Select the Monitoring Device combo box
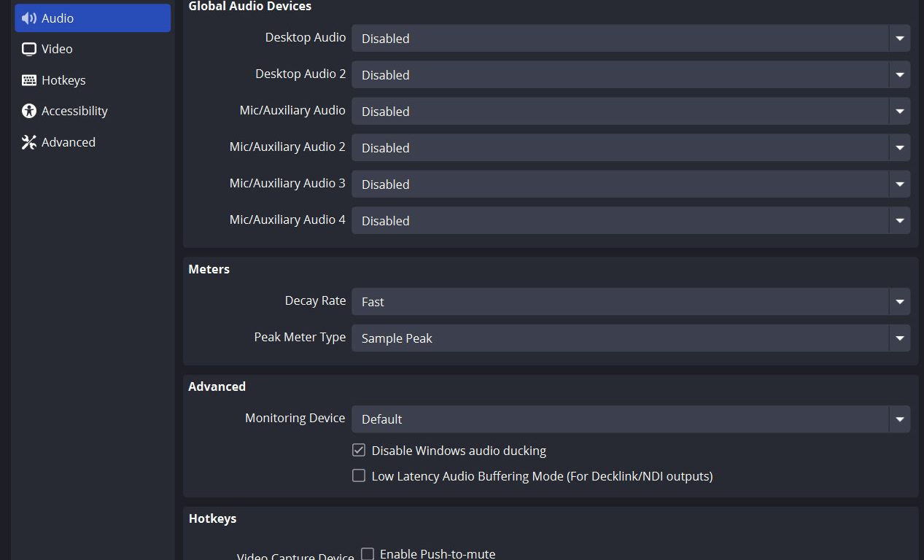924x560 pixels. (x=630, y=419)
